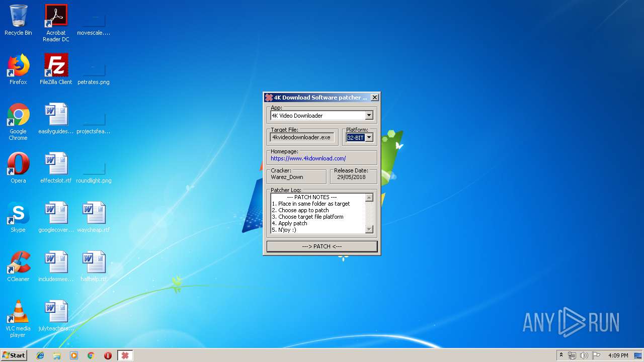The width and height of the screenshot is (644, 362).
Task: Select easilyguides Word document icon
Action: (x=56, y=119)
